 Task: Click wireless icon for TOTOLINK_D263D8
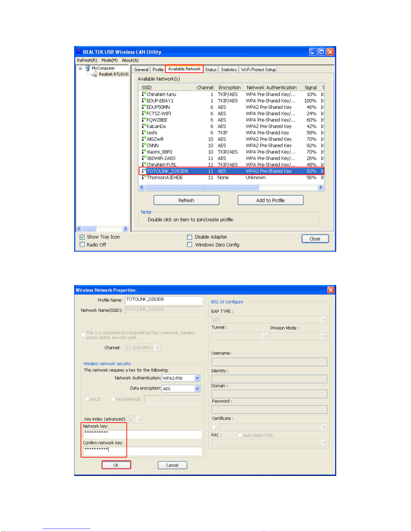click(x=144, y=171)
